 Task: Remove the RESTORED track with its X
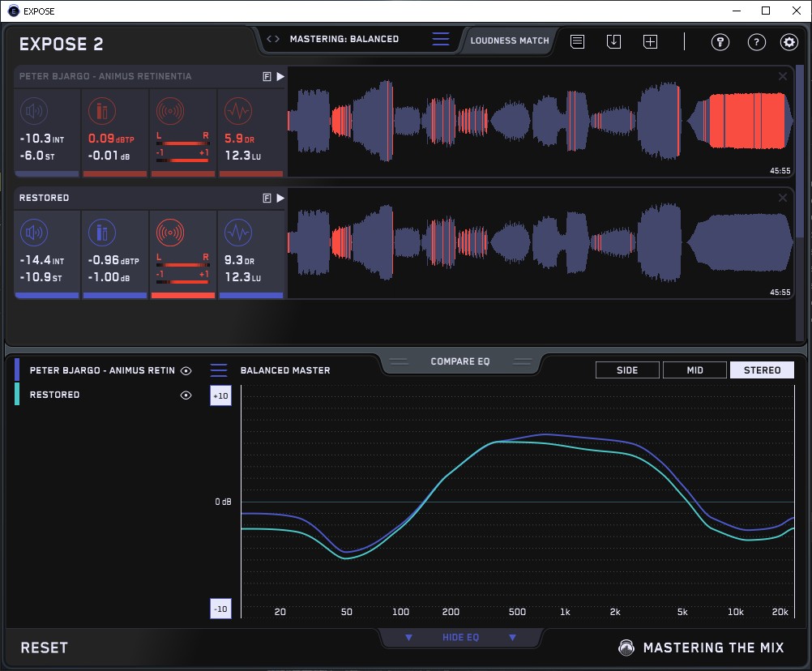pyautogui.click(x=783, y=198)
